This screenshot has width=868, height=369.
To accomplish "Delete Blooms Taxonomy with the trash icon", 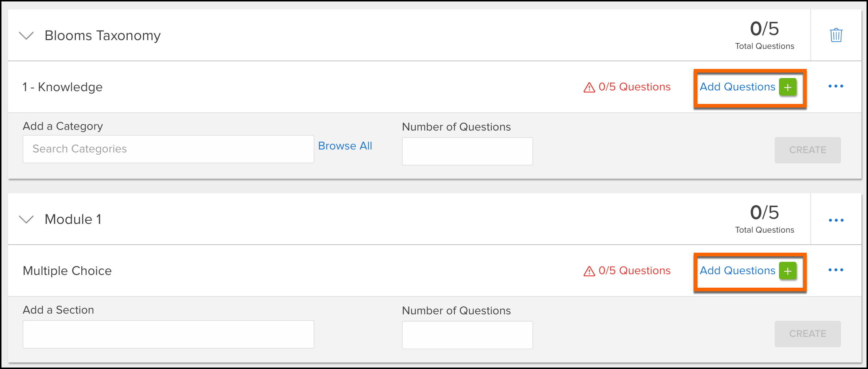I will coord(836,35).
